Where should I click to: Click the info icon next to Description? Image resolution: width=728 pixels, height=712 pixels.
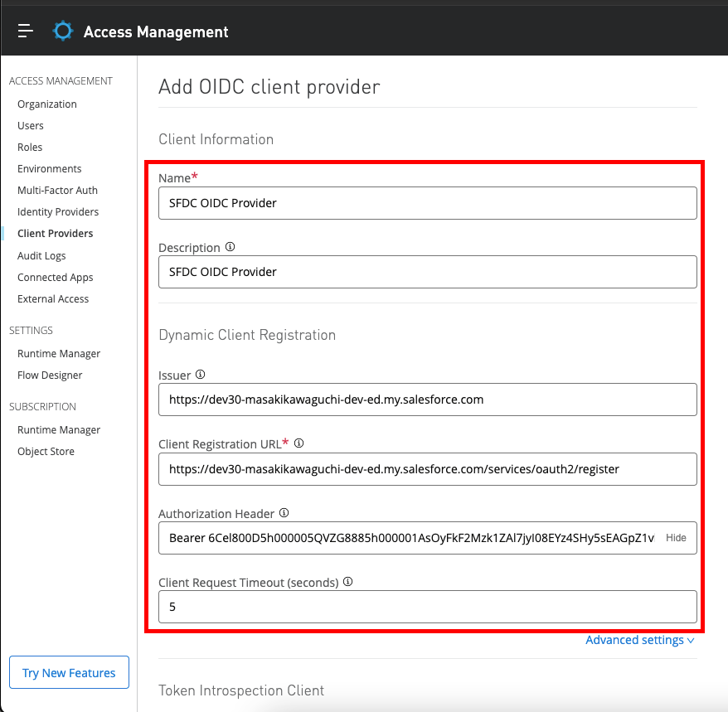coord(231,247)
